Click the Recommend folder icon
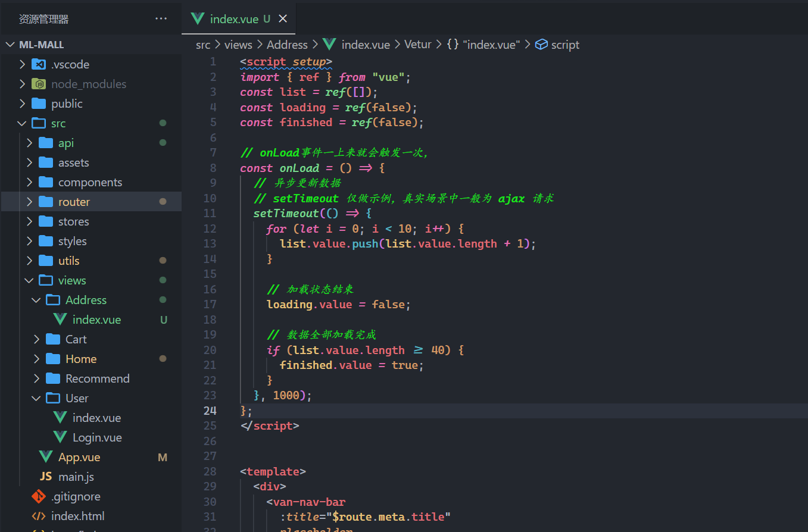Image resolution: width=808 pixels, height=532 pixels. point(53,378)
